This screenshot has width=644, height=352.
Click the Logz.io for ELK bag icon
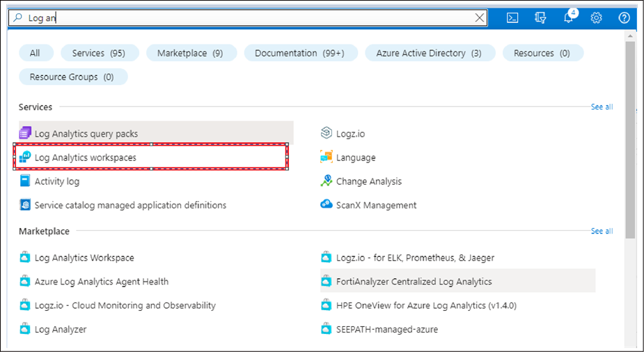pos(326,258)
